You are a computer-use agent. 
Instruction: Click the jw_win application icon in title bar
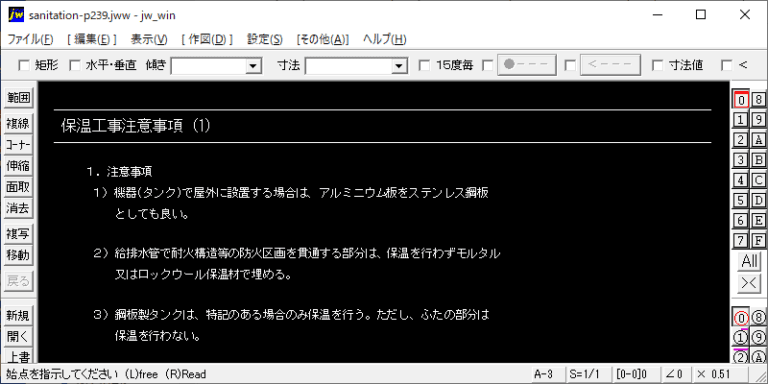point(16,15)
